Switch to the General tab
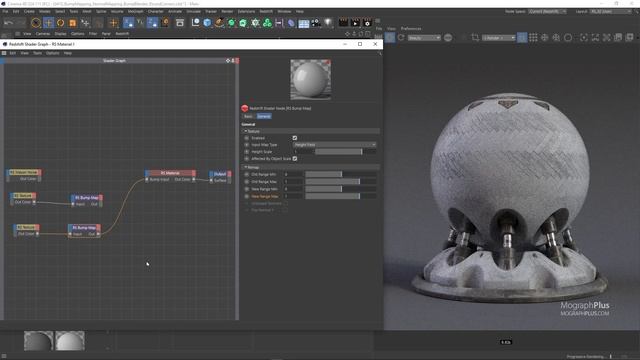Image resolution: width=640 pixels, height=360 pixels. pyautogui.click(x=264, y=116)
